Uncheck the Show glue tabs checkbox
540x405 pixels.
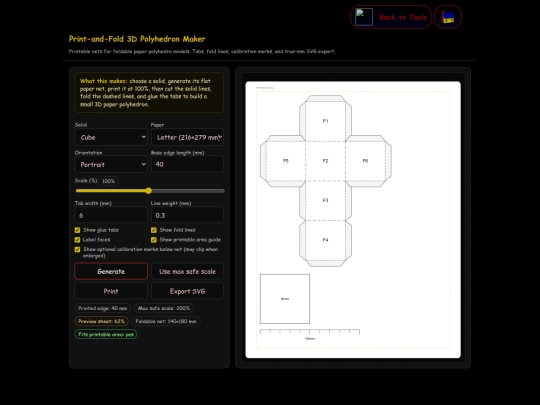click(77, 230)
